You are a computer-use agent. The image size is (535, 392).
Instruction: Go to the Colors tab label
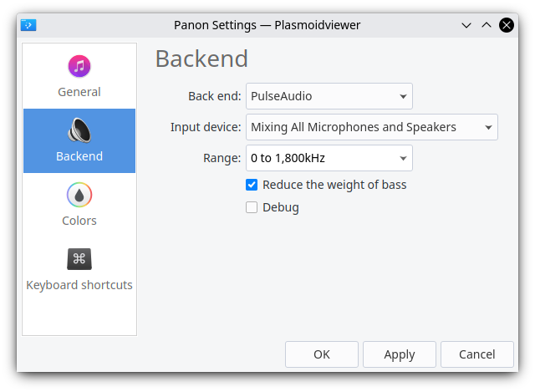point(79,221)
